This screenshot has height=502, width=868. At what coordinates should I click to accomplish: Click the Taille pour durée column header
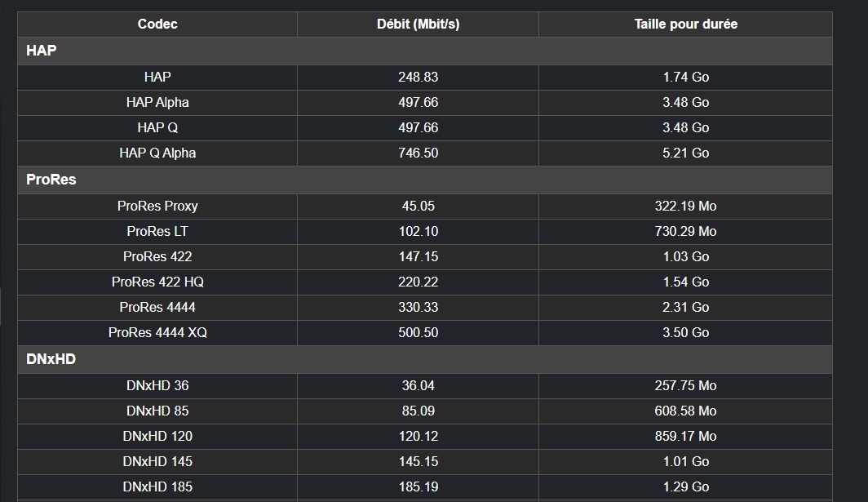[x=685, y=24]
